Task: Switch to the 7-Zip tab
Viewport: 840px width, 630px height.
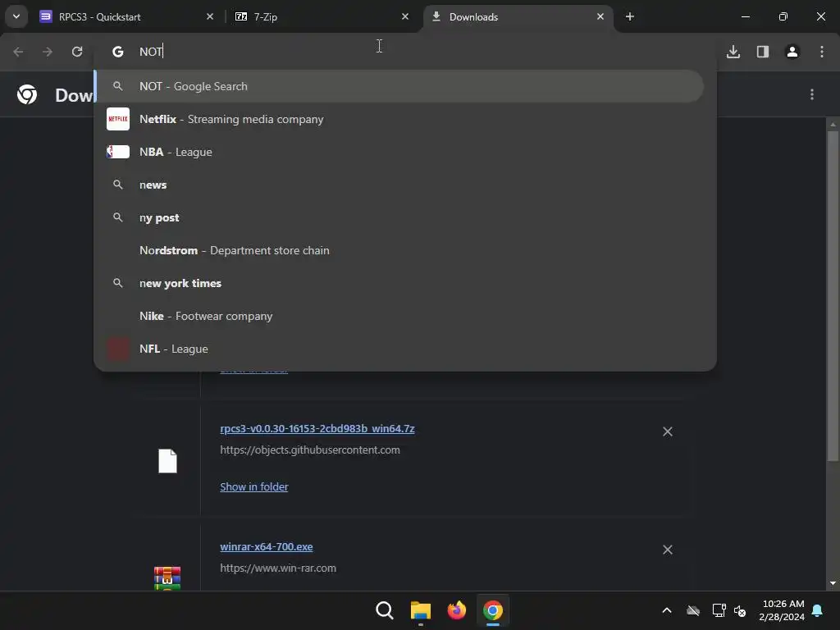Action: 323,16
